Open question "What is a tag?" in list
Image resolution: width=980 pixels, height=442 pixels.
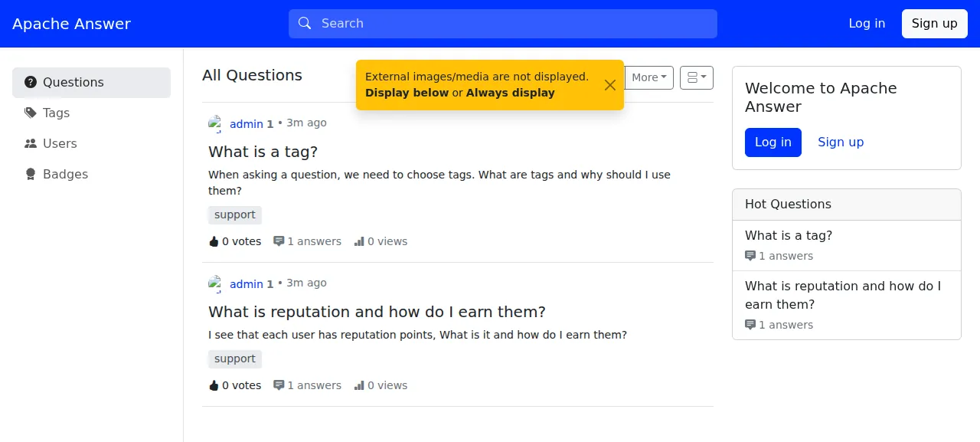coord(263,152)
